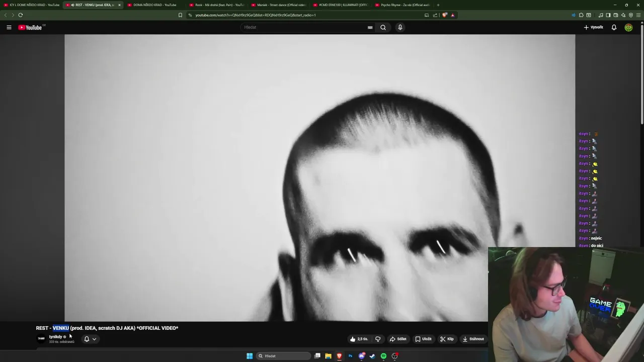Viewport: 644px width, 362px height.
Task: Open Task View on the taskbar
Action: click(317, 356)
